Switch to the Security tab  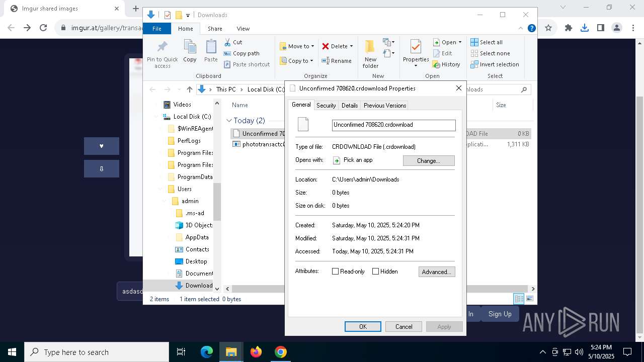tap(326, 106)
